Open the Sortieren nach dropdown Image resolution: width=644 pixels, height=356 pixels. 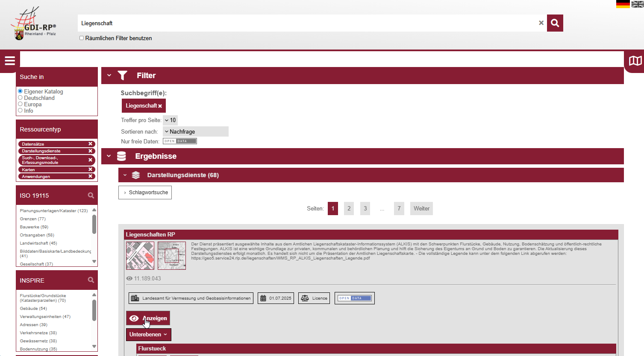pos(196,131)
